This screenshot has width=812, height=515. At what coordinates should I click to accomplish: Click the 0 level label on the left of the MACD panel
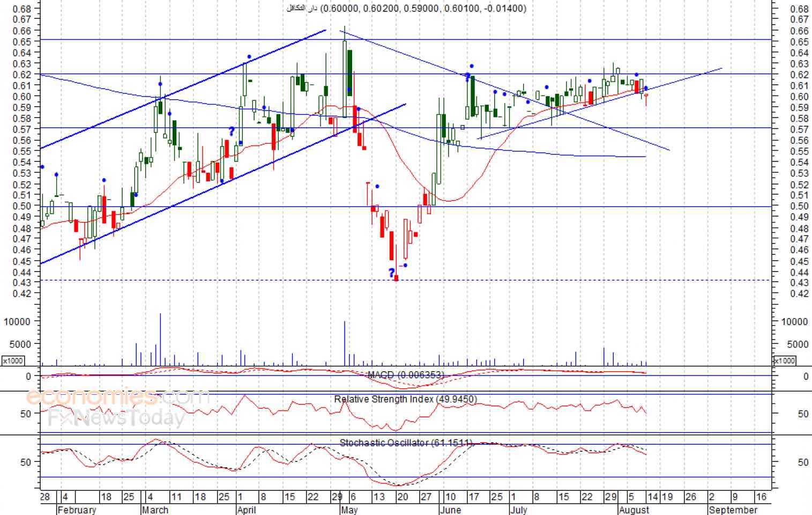(x=28, y=377)
